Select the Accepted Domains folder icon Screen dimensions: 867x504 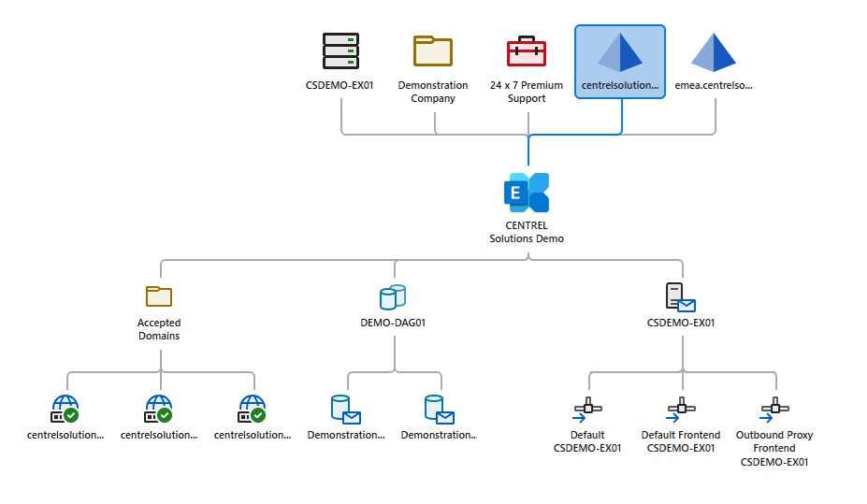coord(159,296)
